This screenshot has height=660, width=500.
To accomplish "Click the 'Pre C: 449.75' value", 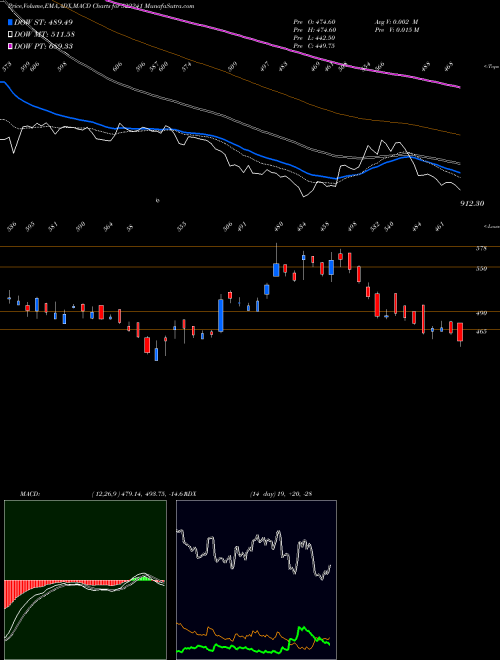I will (314, 46).
